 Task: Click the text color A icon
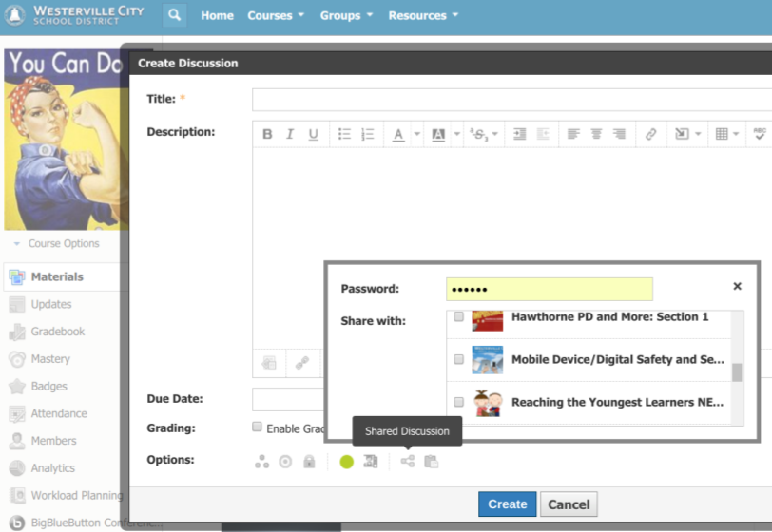[x=398, y=134]
